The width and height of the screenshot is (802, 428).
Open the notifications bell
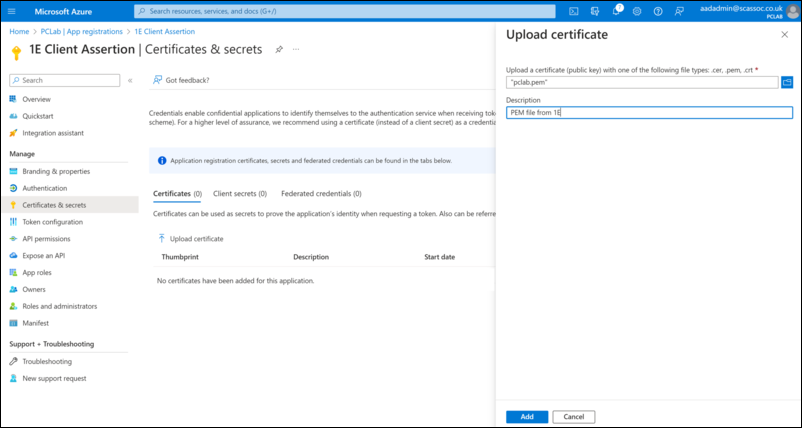(617, 11)
